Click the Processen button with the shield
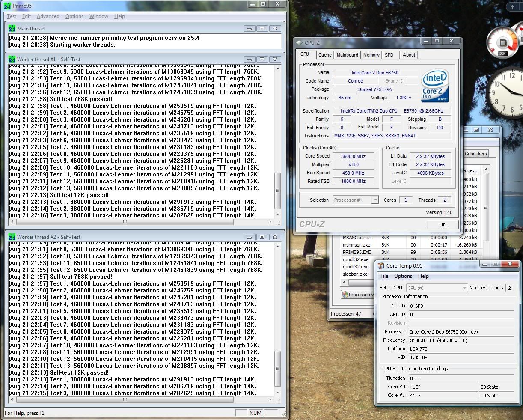523x420 pixels. (358, 295)
